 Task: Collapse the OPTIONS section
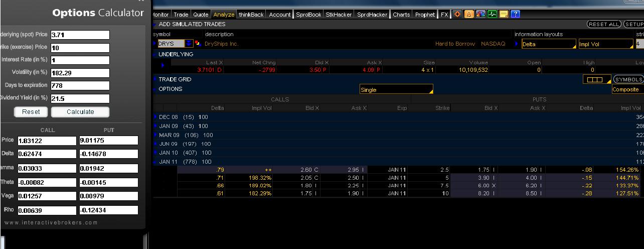coord(155,89)
